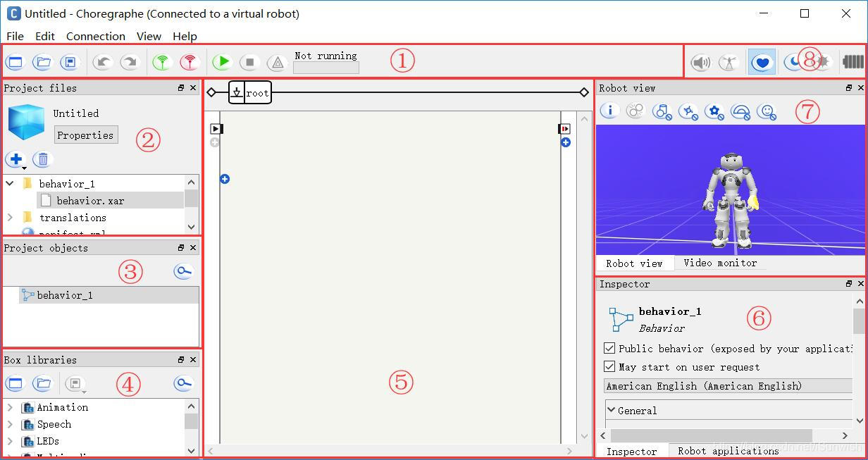
Task: Open the project Properties button
Action: (85, 135)
